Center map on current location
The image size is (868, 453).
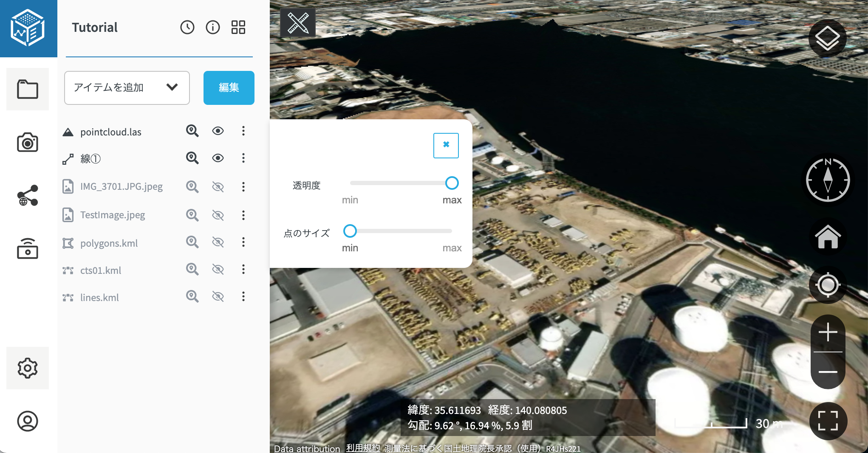[828, 284]
